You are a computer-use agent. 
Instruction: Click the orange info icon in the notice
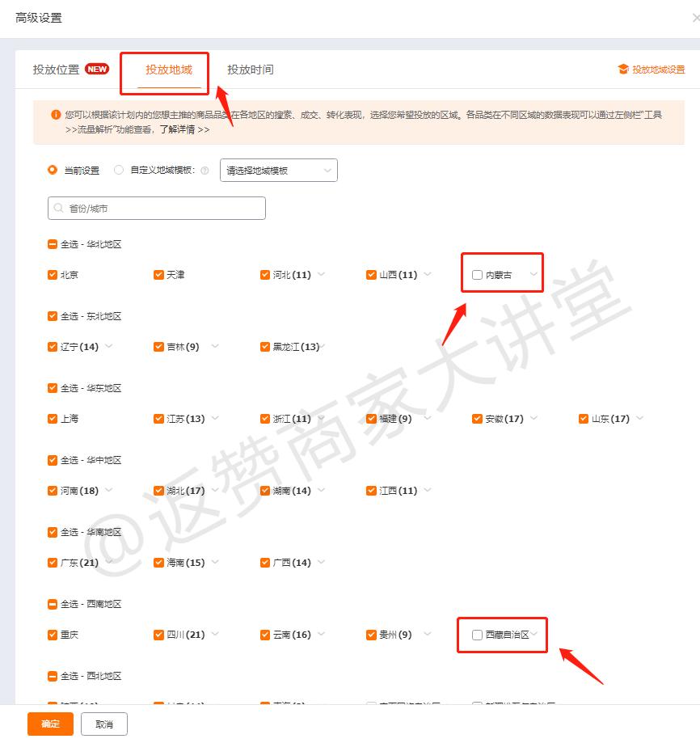[x=56, y=115]
